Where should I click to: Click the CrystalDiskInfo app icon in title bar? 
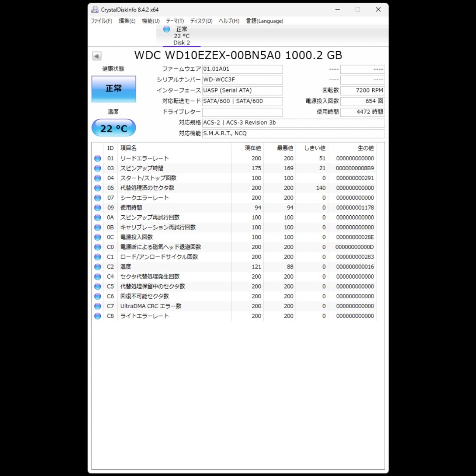tap(95, 10)
